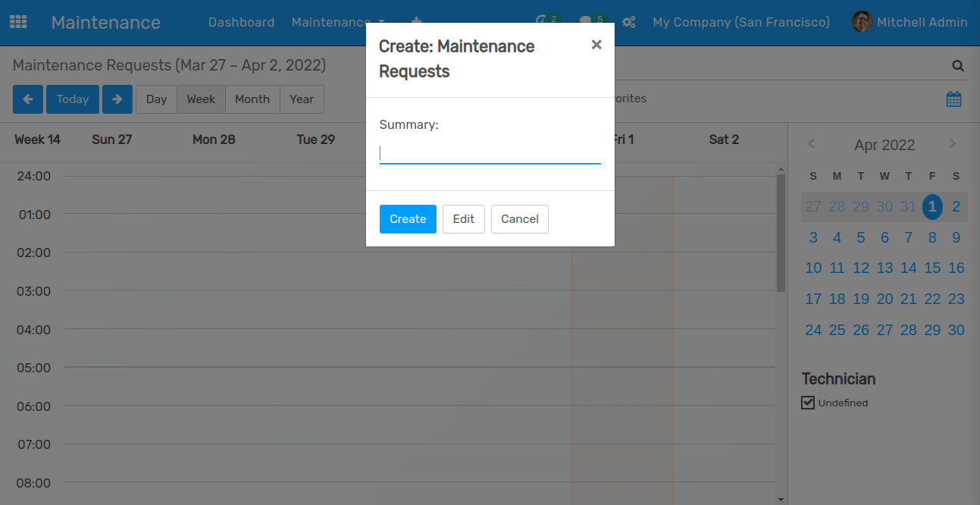This screenshot has height=505, width=980.
Task: Click the blue Create button
Action: coord(408,219)
